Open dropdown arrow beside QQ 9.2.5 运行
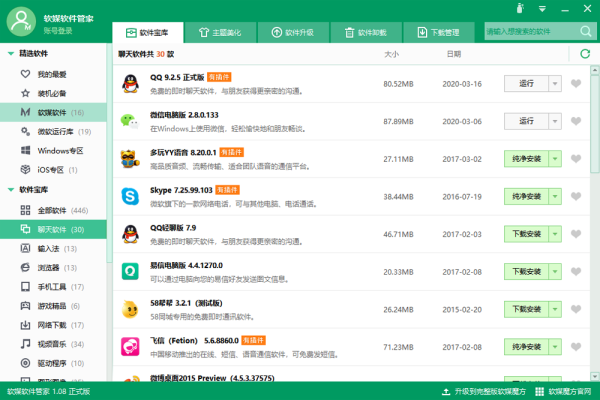 coord(555,83)
